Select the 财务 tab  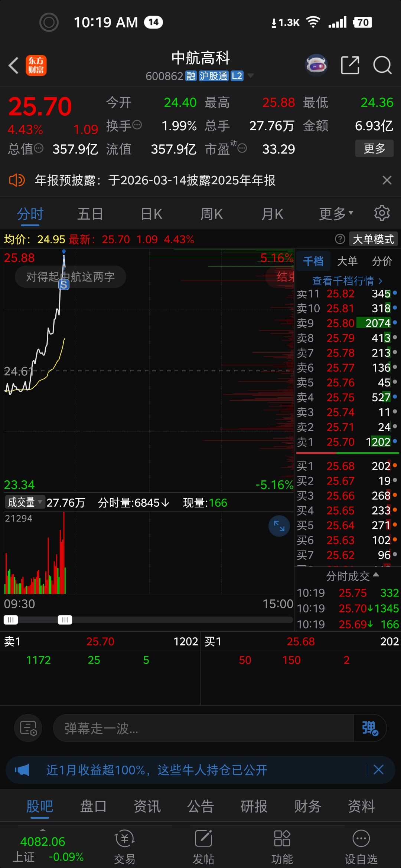coord(308,806)
